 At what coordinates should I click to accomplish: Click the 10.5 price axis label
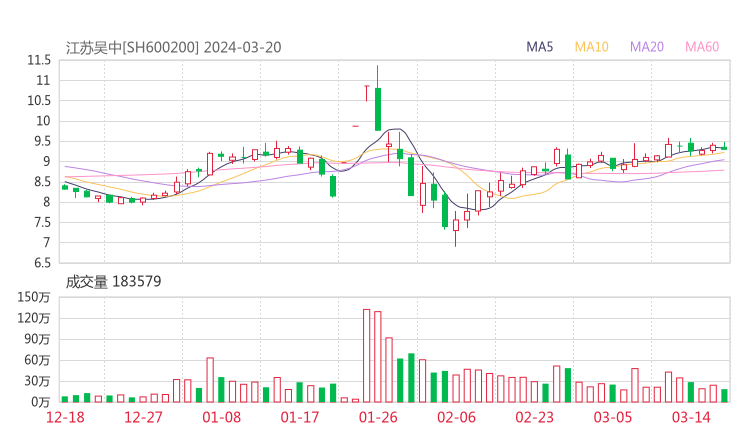pos(39,101)
